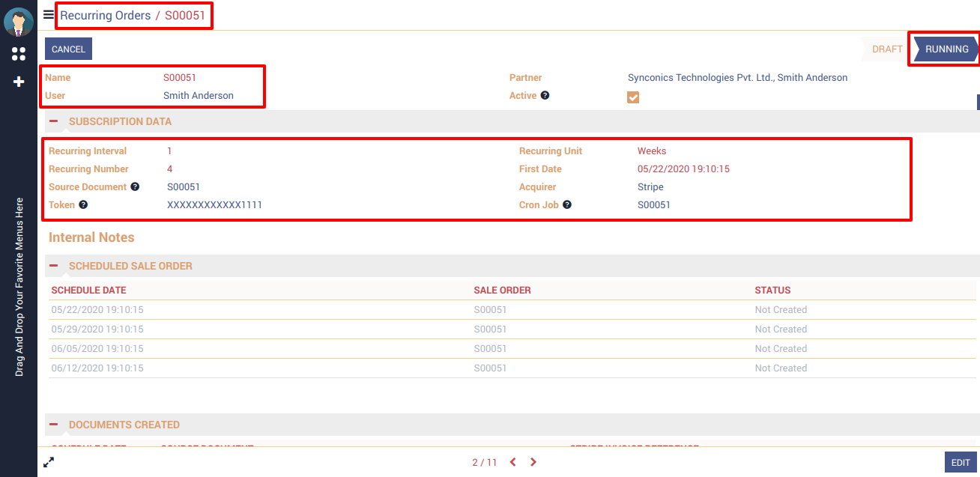Click help icon beside Source Document

(x=135, y=187)
